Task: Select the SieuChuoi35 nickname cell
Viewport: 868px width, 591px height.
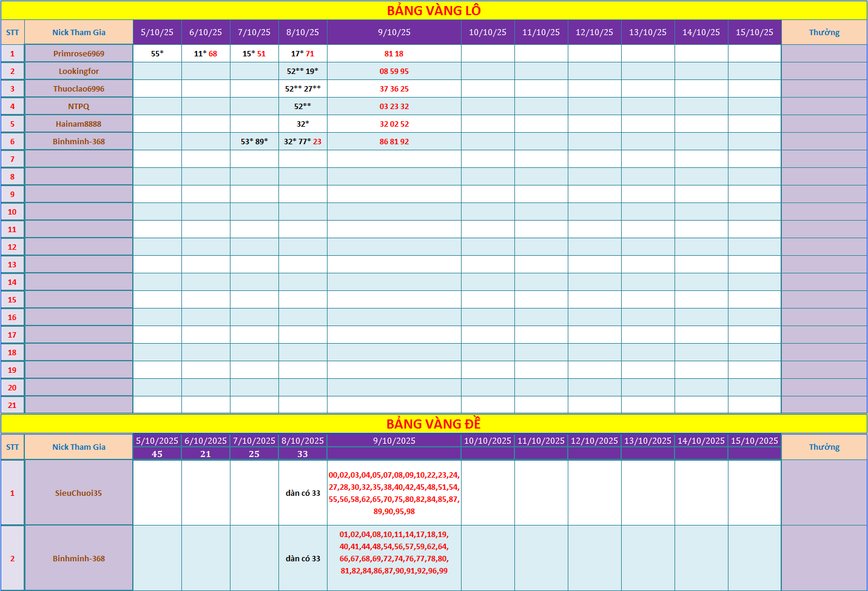Action: click(79, 493)
